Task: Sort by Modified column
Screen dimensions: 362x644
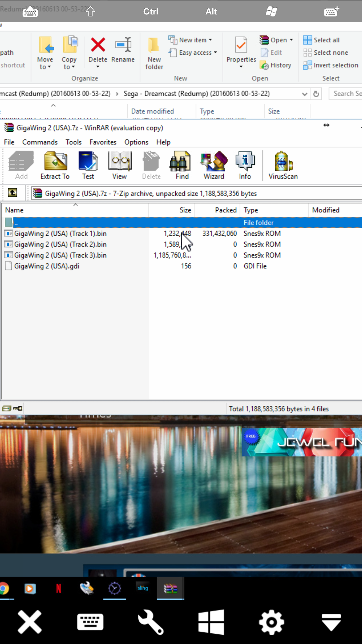Action: click(335, 210)
